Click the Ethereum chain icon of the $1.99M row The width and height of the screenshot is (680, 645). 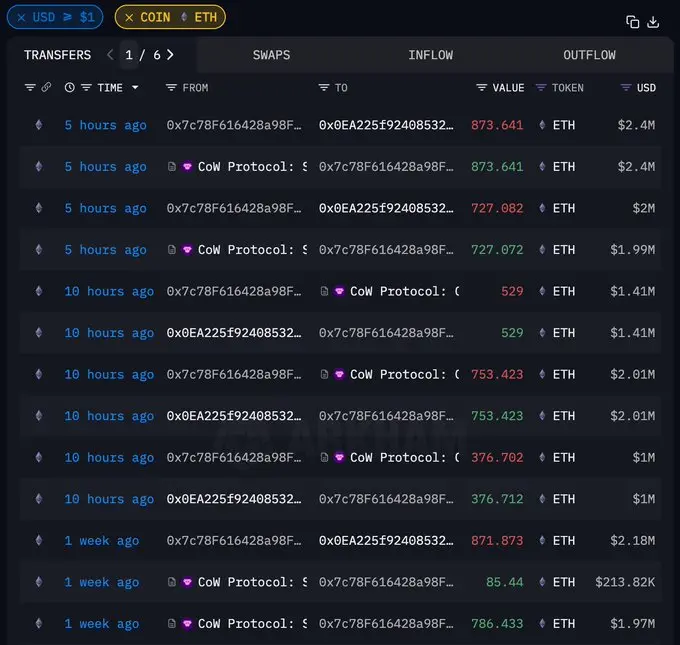[39, 250]
